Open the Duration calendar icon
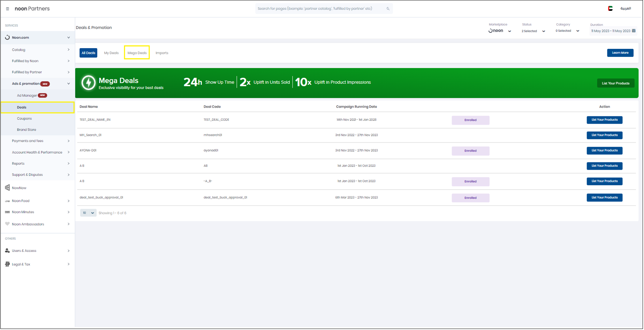The width and height of the screenshot is (644, 330). pos(634,31)
